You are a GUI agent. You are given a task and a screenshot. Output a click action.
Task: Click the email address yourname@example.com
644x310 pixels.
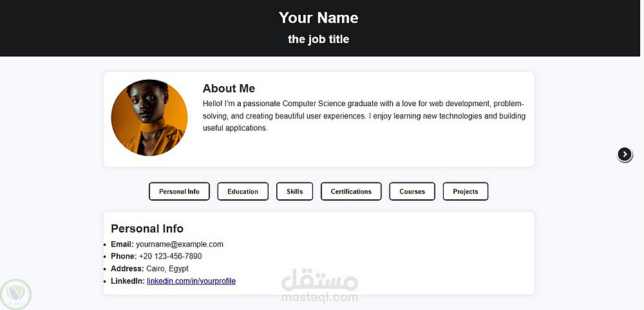pos(180,244)
